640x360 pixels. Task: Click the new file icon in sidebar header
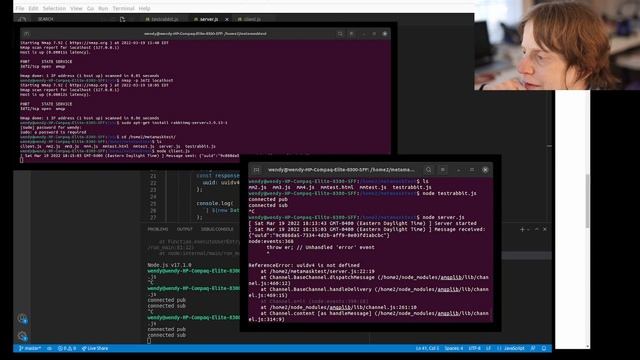122,19
